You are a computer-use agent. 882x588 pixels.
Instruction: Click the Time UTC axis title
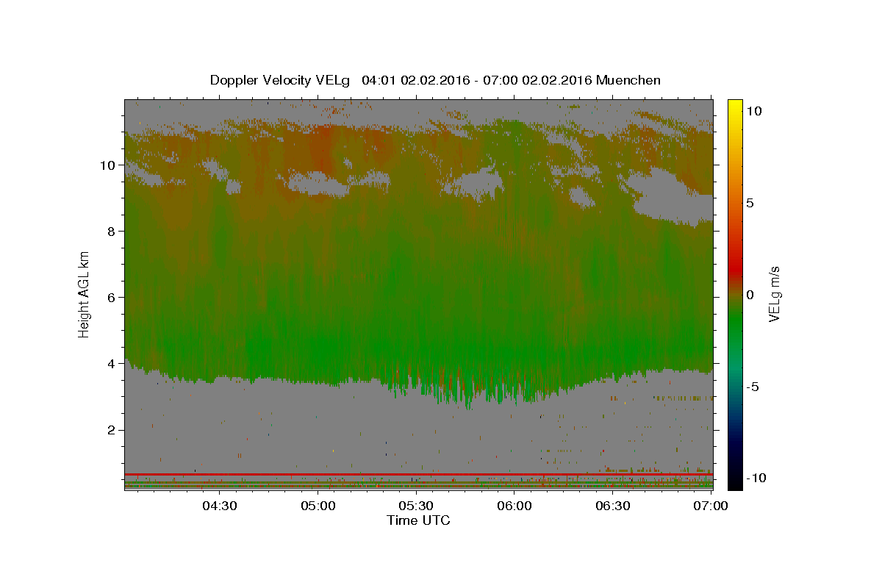pos(418,520)
